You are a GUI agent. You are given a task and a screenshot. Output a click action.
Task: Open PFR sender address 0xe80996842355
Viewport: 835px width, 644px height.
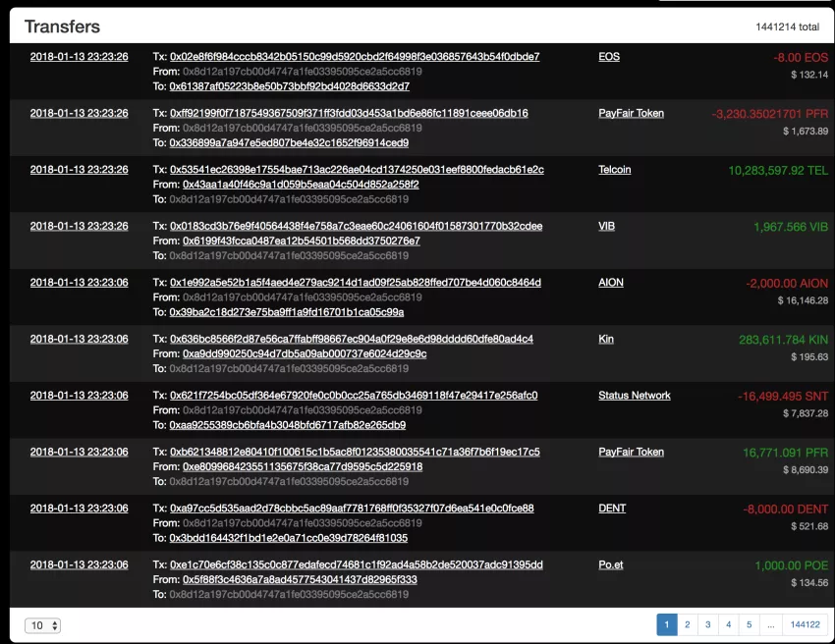(x=303, y=466)
